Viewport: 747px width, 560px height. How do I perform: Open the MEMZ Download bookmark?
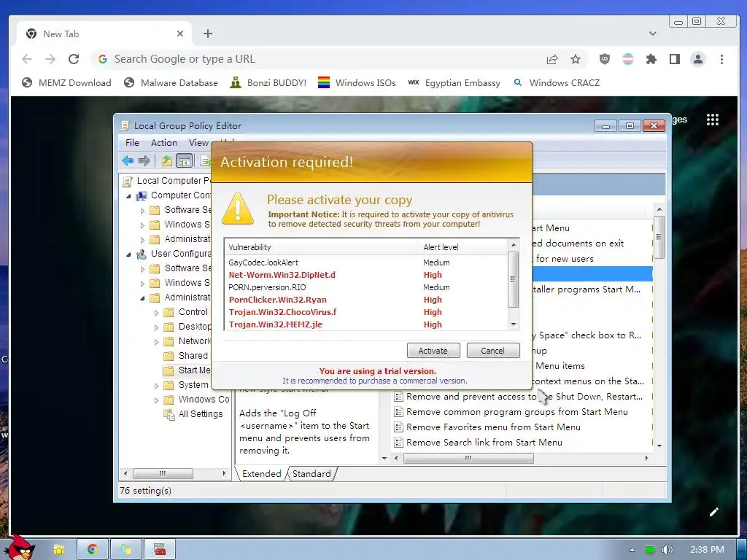click(x=66, y=83)
